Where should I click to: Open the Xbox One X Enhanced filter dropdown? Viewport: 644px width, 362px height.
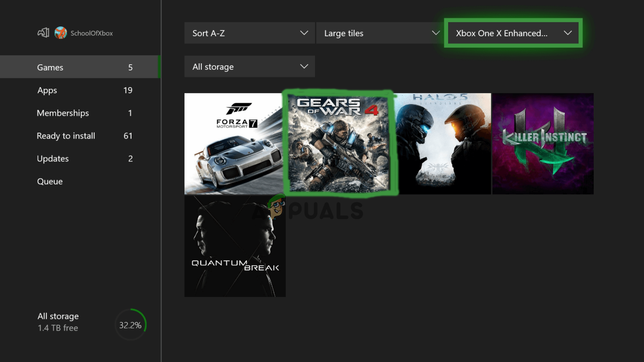tap(514, 33)
